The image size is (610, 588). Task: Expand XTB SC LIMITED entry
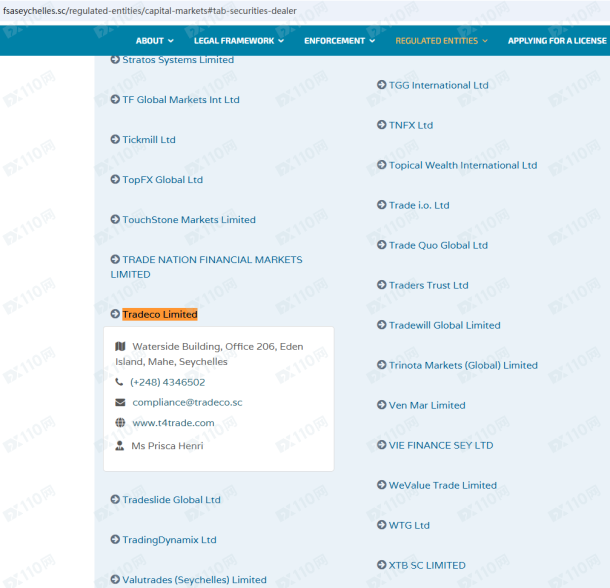[427, 565]
